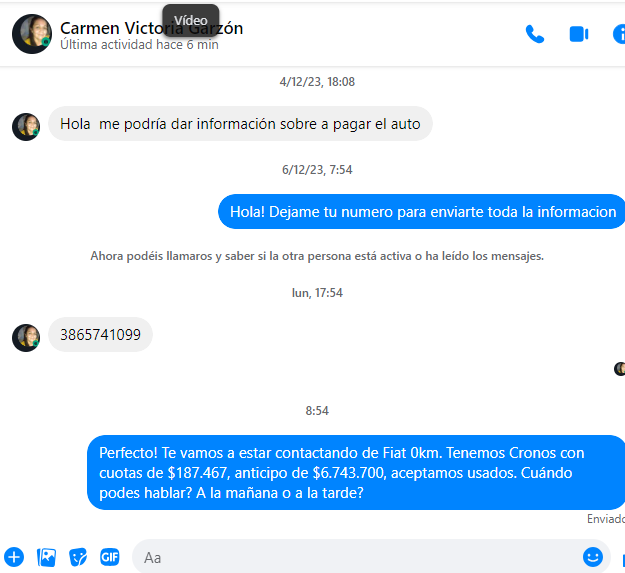
Task: Select the 'Perfecto! Te vamos a estar' message
Action: 356,473
